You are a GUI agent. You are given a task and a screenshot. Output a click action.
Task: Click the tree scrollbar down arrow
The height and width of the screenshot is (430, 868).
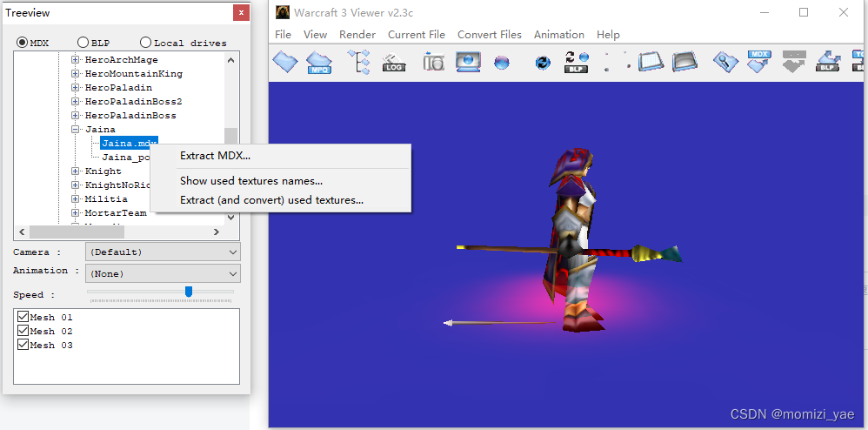pos(230,218)
